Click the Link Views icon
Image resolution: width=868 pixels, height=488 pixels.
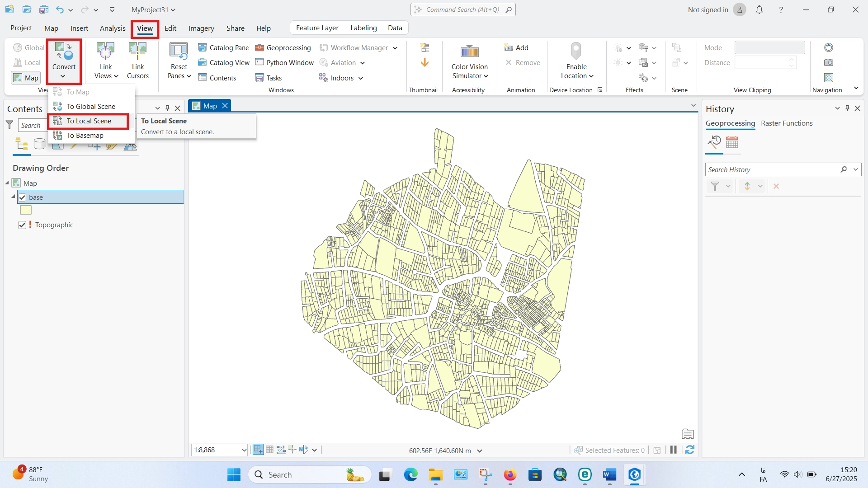point(106,51)
